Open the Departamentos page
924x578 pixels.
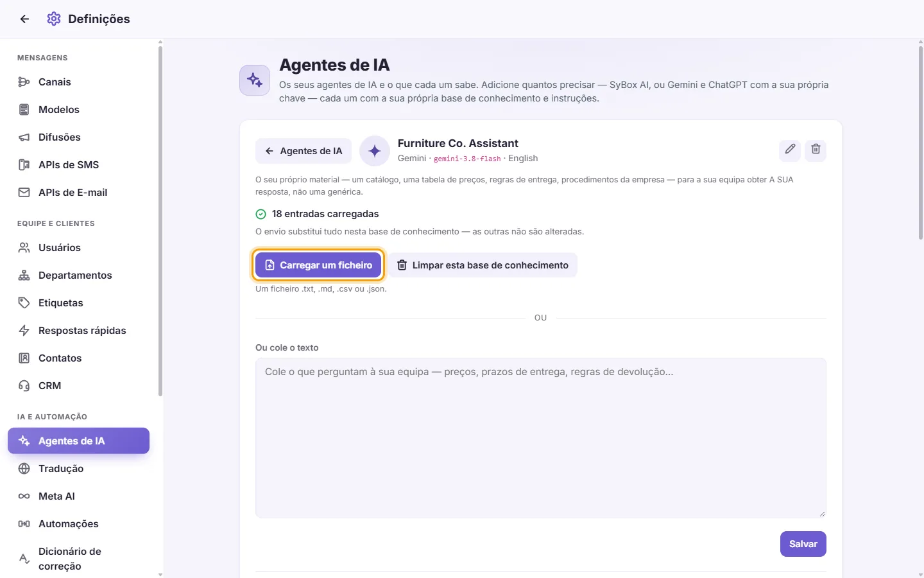click(78, 276)
